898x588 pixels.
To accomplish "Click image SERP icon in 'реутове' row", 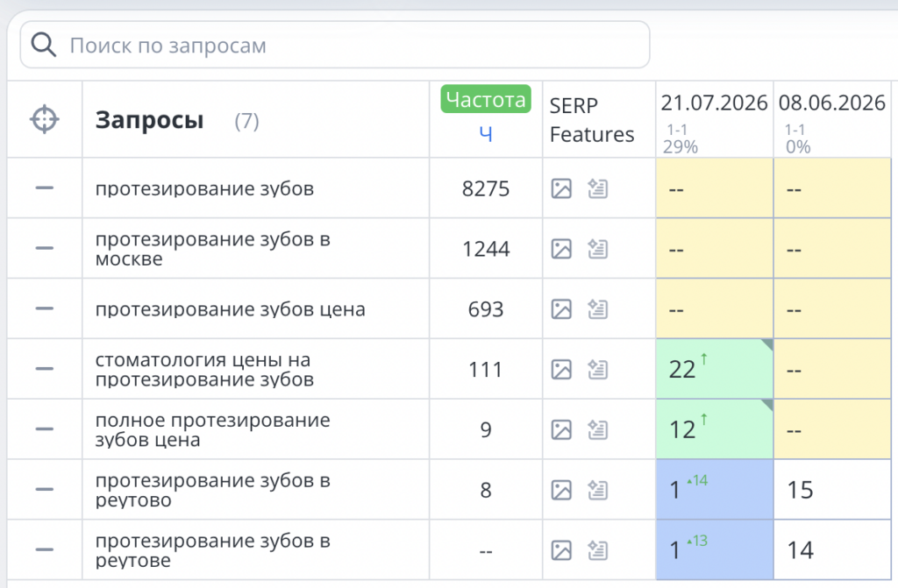I will (x=561, y=550).
